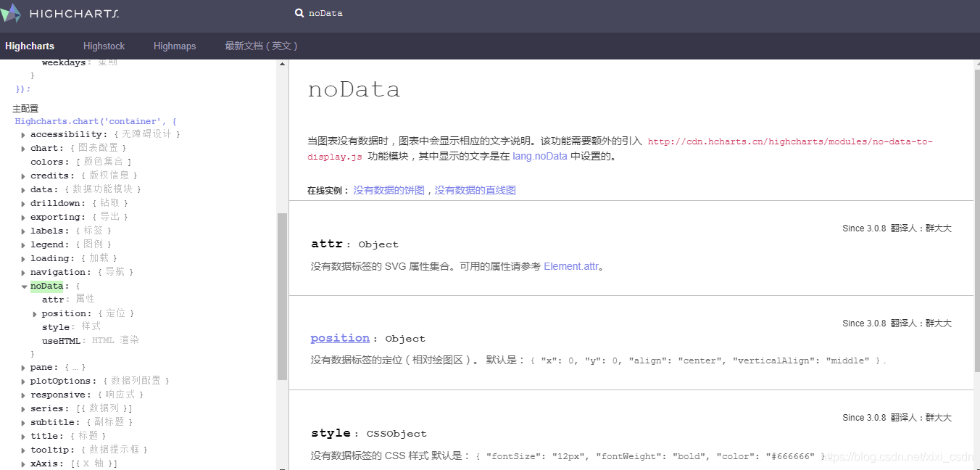Screen dimensions: 980x470
Task: Click the sidebar scrollbar thumb
Action: click(x=283, y=297)
